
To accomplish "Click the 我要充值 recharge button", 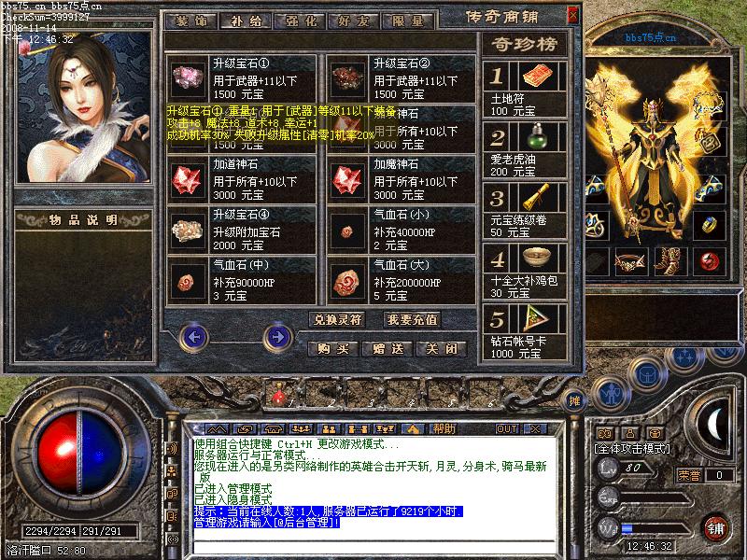I will click(412, 320).
